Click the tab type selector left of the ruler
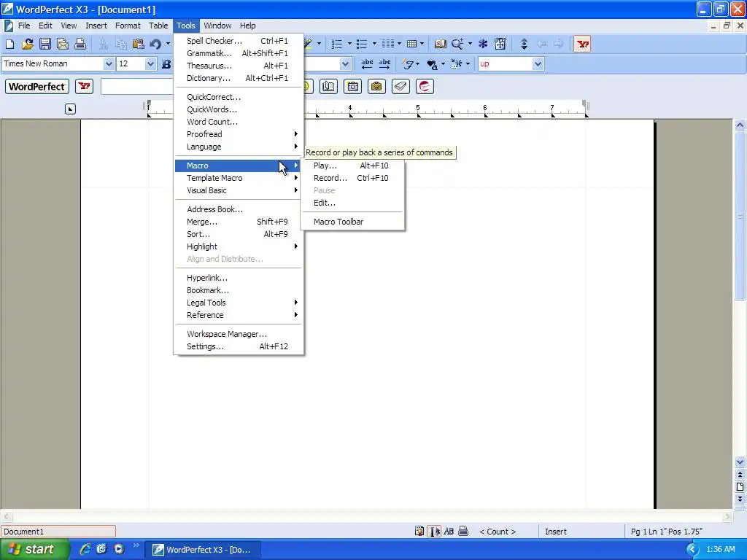Viewport: 747px width, 560px height. click(70, 109)
